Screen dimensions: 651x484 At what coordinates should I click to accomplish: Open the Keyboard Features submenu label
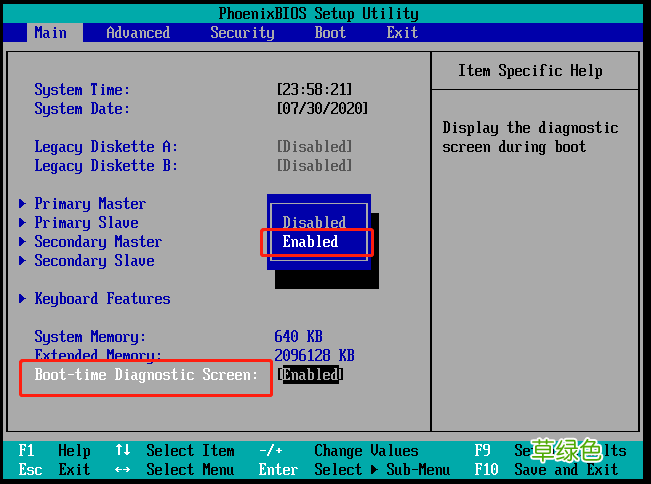click(x=102, y=298)
